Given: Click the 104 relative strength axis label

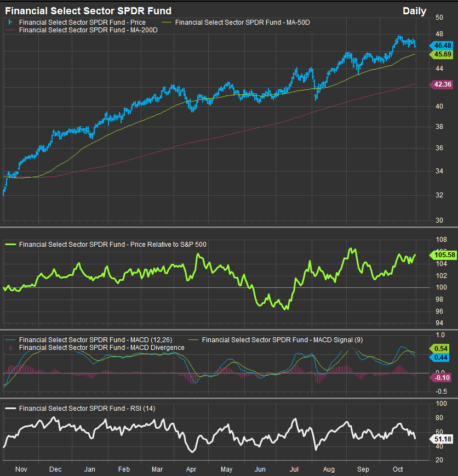Looking at the screenshot, I should click(x=442, y=264).
